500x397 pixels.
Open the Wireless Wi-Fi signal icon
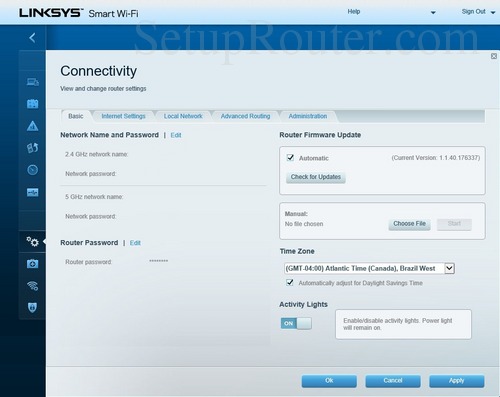coord(32,286)
